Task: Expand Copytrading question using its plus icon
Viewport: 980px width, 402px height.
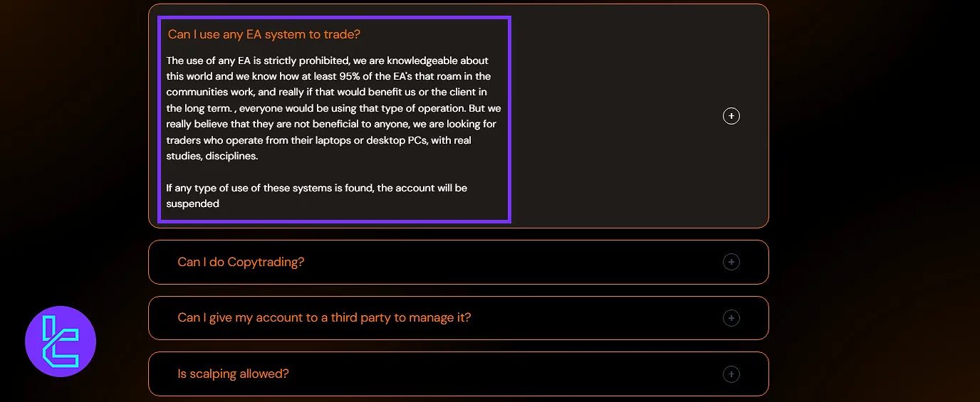Action: coord(731,262)
